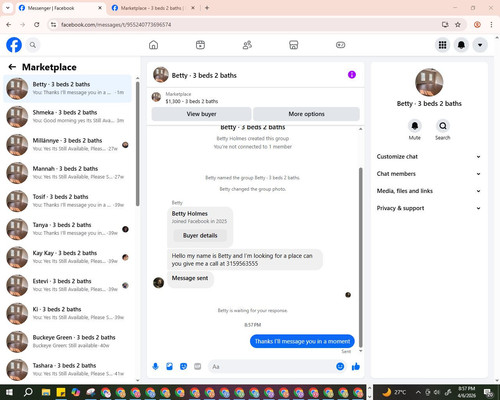This screenshot has width=500, height=400.
Task: Open Windows taskbar search
Action: click(28, 392)
